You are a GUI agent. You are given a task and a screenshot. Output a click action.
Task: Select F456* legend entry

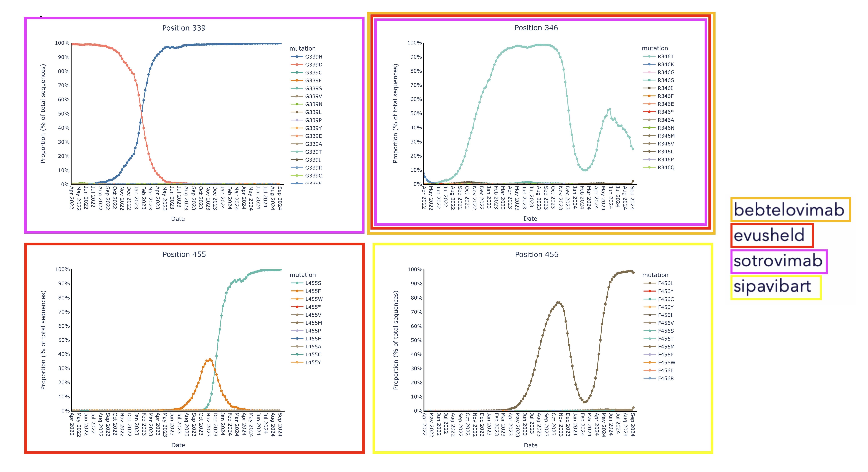659,291
